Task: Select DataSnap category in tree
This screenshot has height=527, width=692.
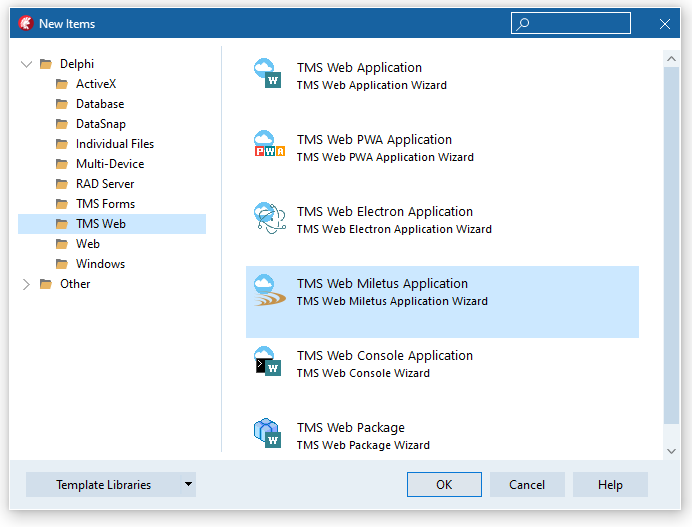Action: click(x=101, y=124)
